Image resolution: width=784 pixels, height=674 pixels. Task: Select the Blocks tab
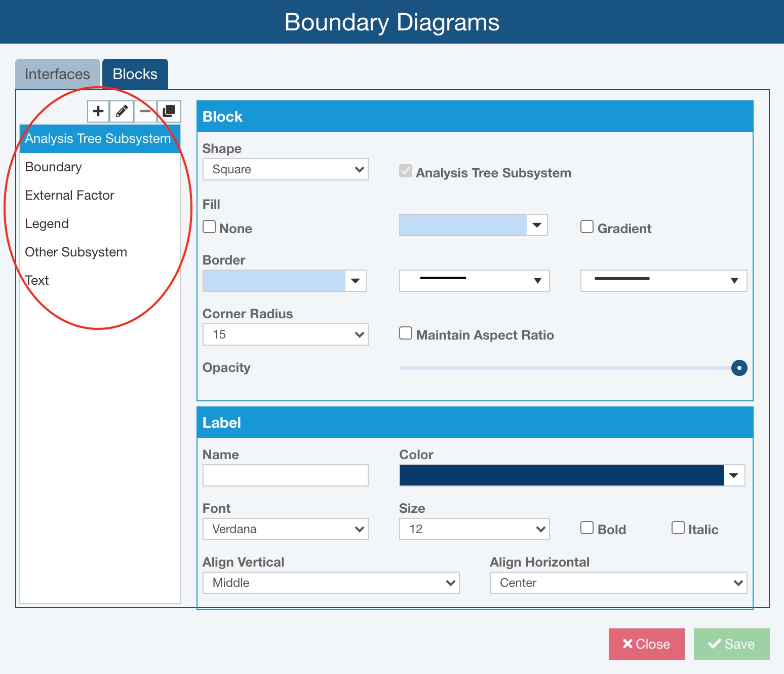135,74
